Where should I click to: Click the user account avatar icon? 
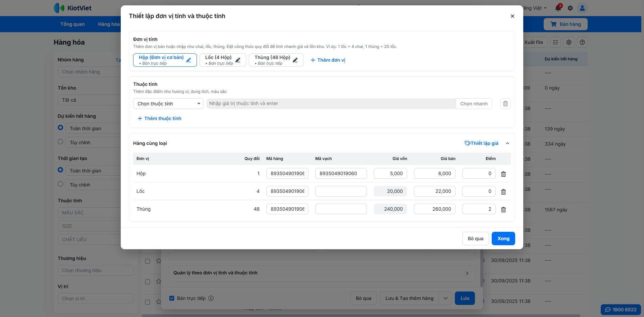pos(582,8)
